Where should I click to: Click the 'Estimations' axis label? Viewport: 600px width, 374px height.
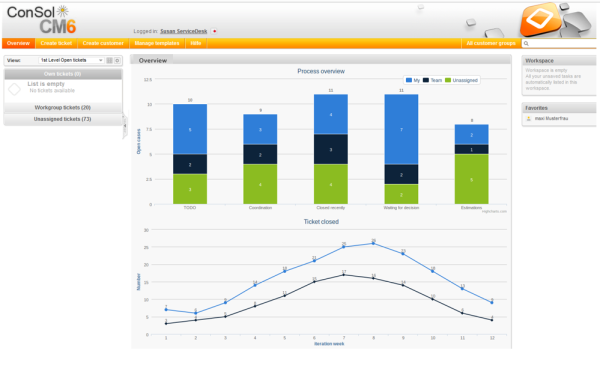tap(471, 208)
